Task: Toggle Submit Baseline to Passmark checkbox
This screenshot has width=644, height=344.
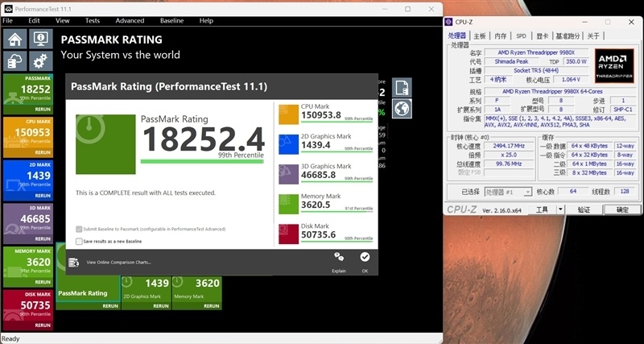Action: (x=79, y=229)
